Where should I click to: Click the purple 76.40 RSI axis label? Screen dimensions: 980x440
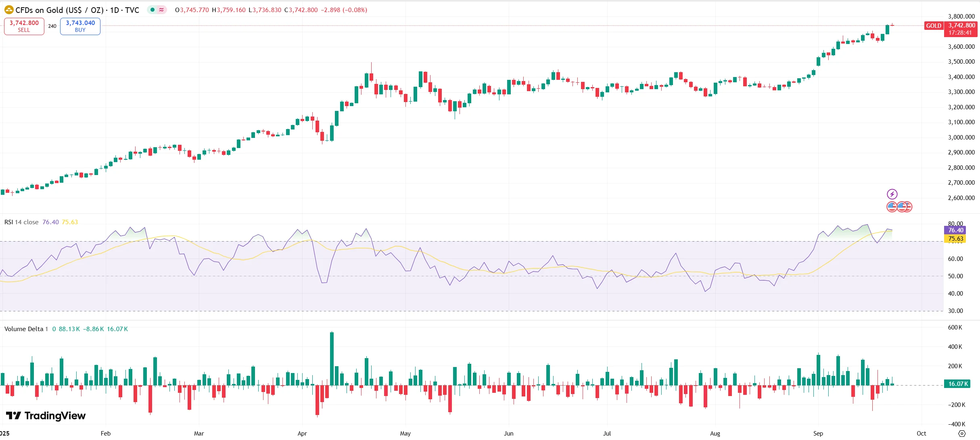(955, 230)
